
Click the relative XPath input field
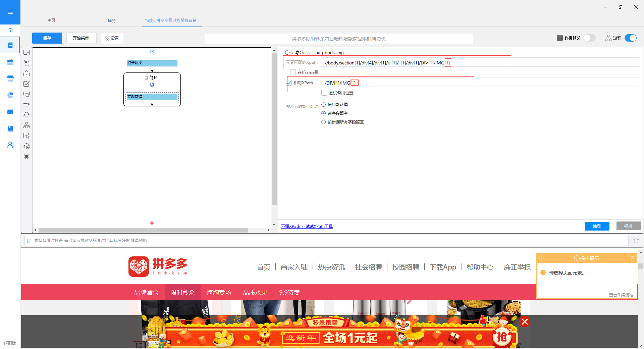click(480, 83)
